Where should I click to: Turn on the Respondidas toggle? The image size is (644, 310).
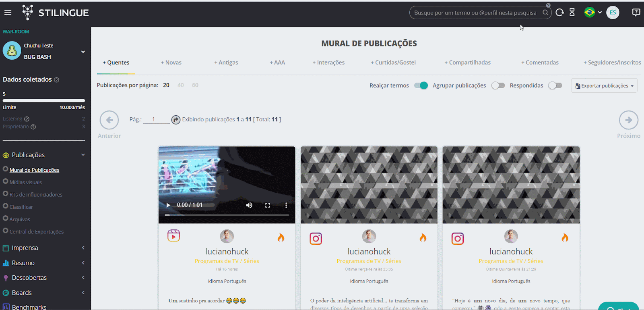555,85
